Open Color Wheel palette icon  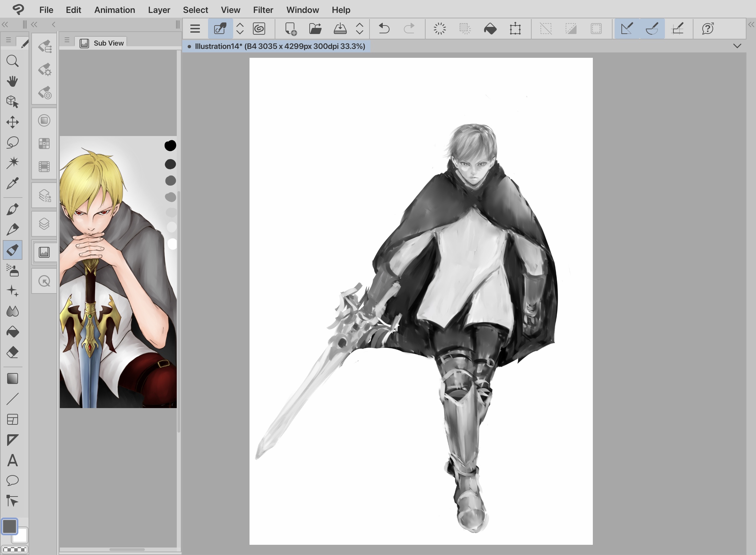(x=45, y=120)
